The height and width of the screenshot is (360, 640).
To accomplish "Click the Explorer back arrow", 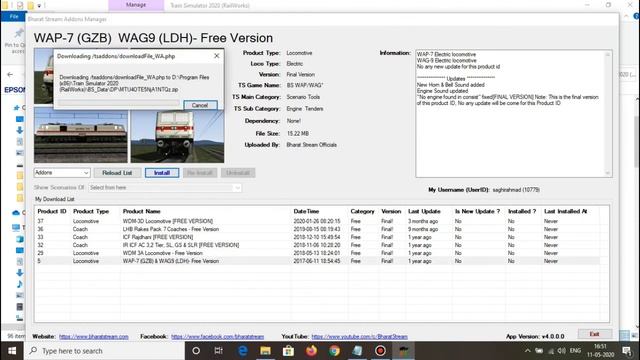I will (10, 74).
